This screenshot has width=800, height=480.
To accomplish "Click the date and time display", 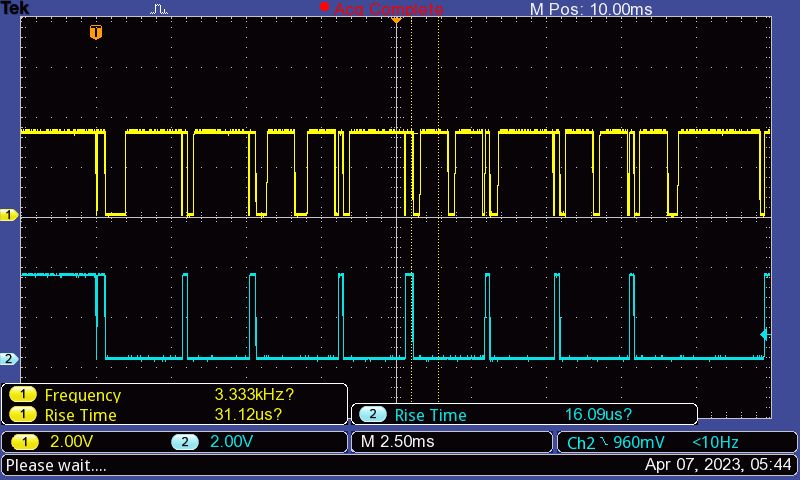I will pyautogui.click(x=718, y=465).
